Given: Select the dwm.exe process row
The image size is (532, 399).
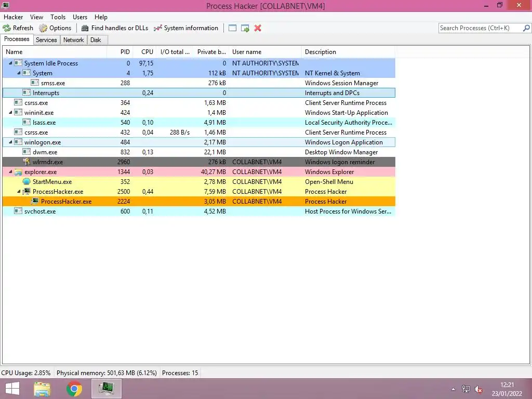Looking at the screenshot, I should tap(199, 152).
